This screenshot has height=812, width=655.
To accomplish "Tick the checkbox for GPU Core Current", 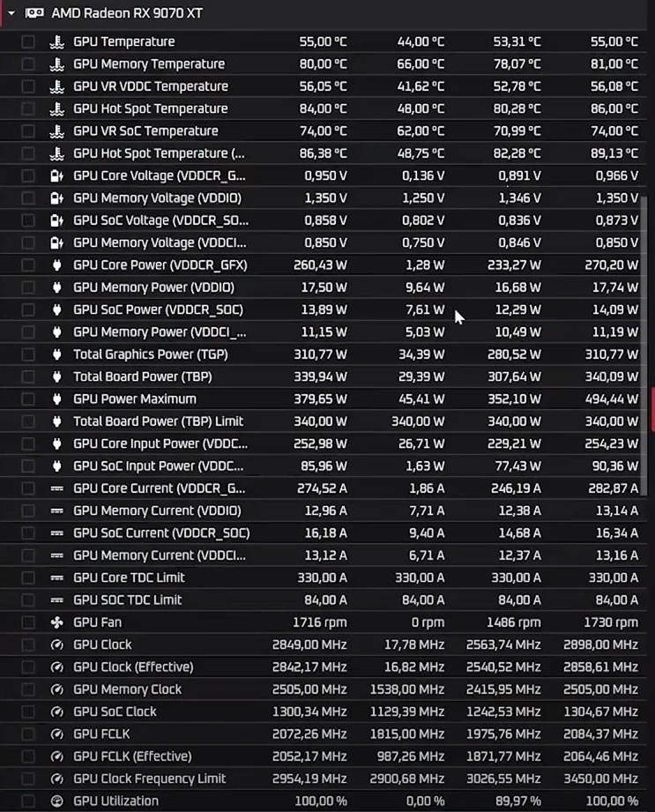I will tap(28, 488).
